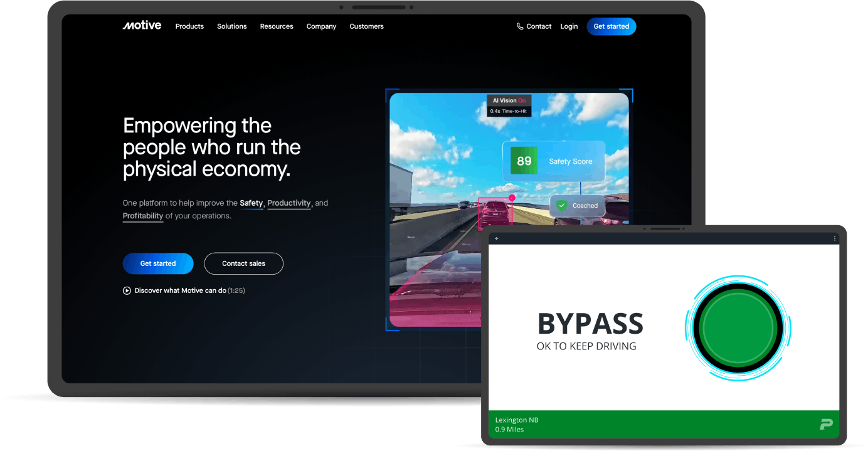Click the AI Vision On label

tap(509, 100)
